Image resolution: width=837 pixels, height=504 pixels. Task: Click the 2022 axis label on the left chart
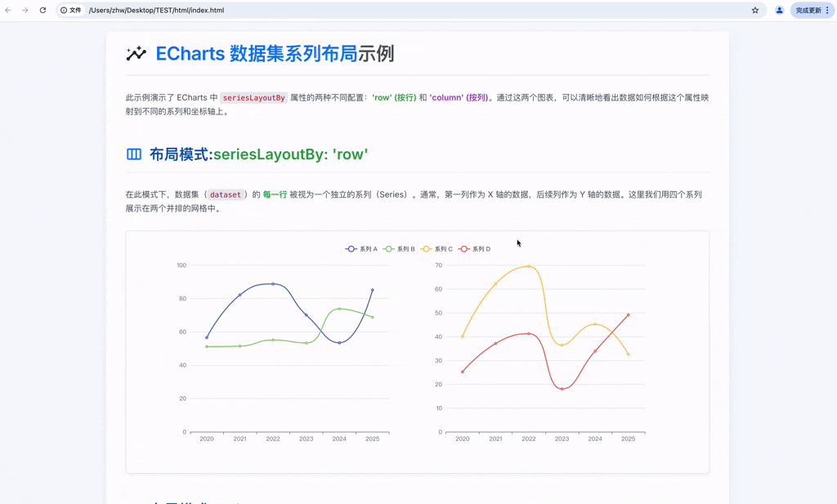click(x=273, y=439)
